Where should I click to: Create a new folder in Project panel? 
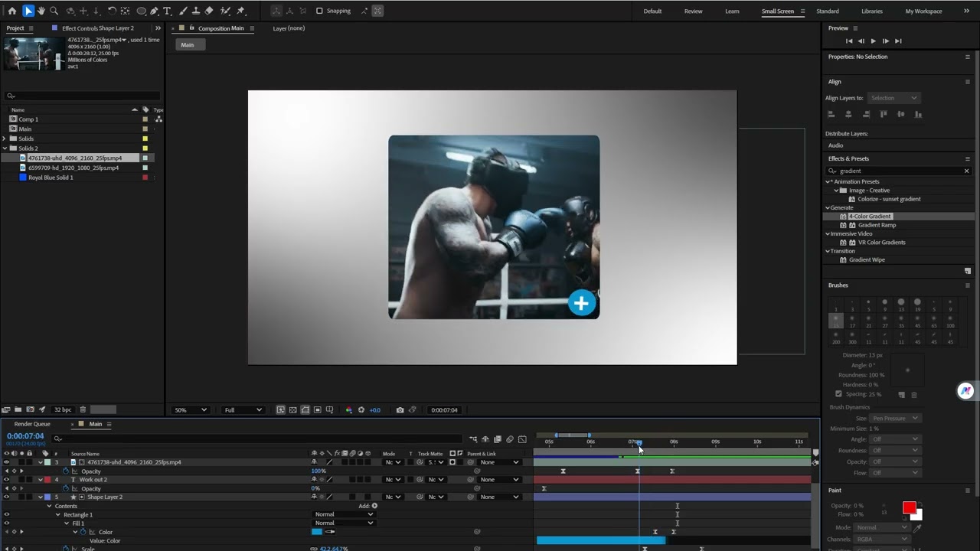pos(18,409)
